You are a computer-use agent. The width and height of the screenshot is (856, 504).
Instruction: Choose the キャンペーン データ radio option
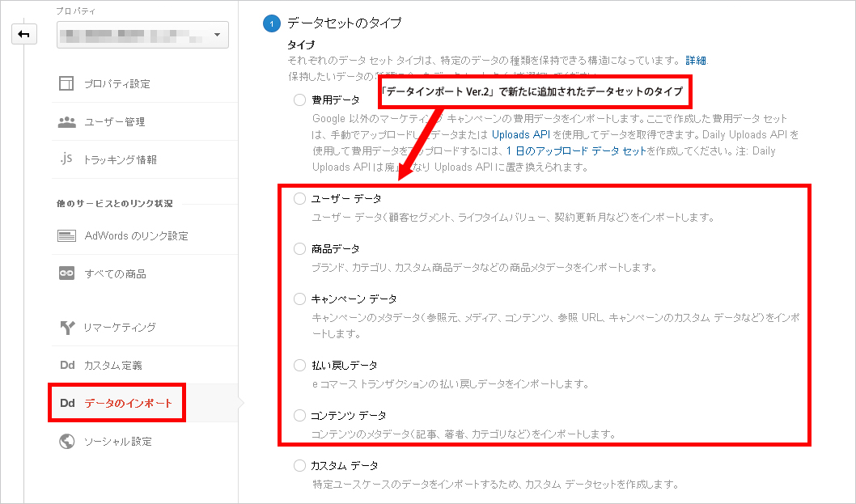(x=300, y=299)
